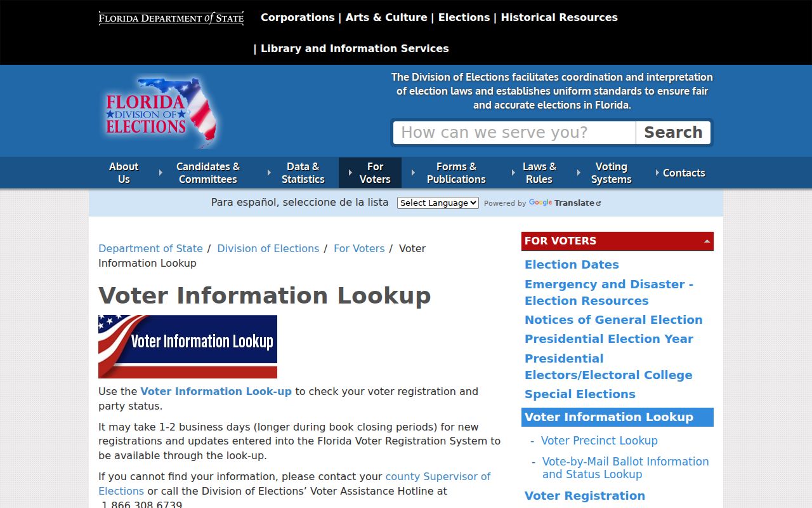Go to Historical Resources in the top bar
The height and width of the screenshot is (508, 812).
pos(559,18)
